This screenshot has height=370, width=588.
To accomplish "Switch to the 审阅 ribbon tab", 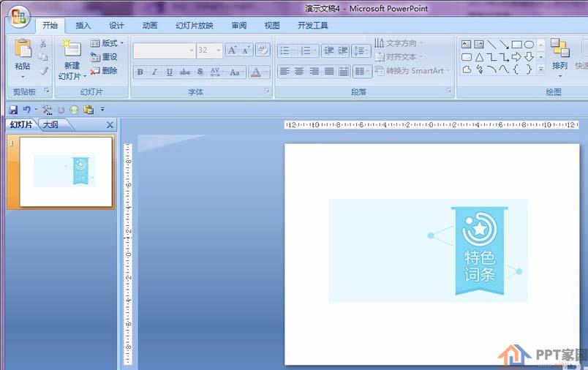I will tap(239, 26).
